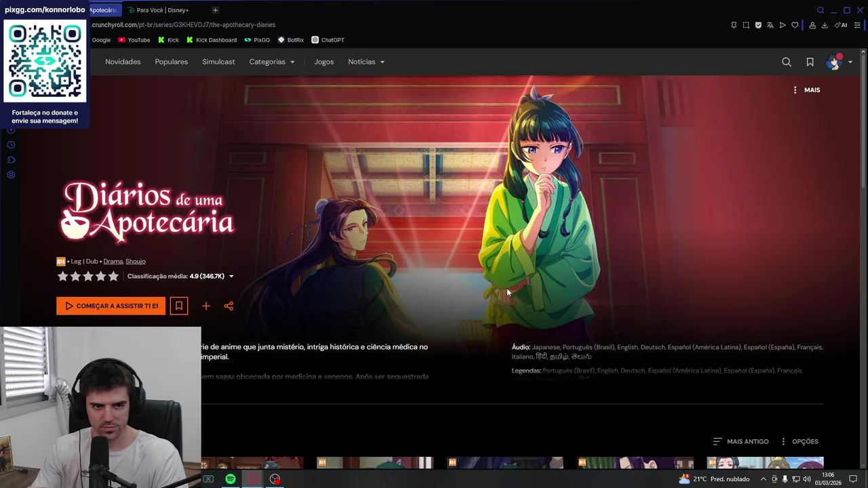The width and height of the screenshot is (868, 488).
Task: Open the browser AI assistant icon
Action: pyautogui.click(x=841, y=25)
